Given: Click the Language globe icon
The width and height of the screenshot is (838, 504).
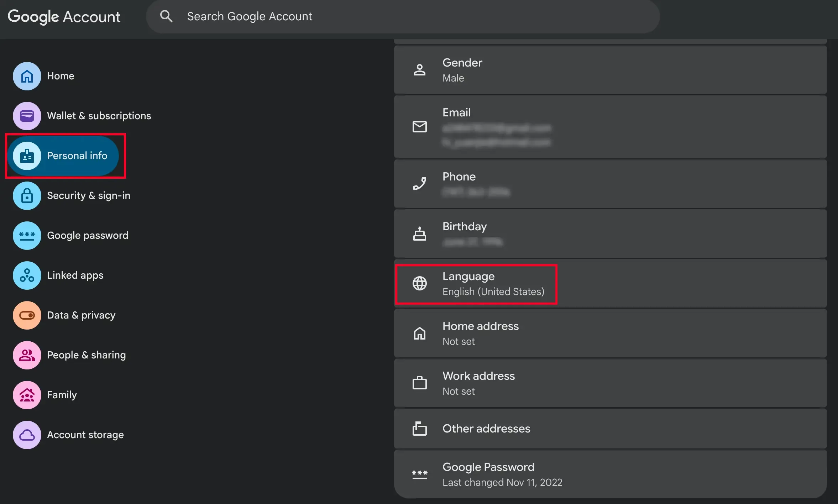Looking at the screenshot, I should click(x=420, y=283).
